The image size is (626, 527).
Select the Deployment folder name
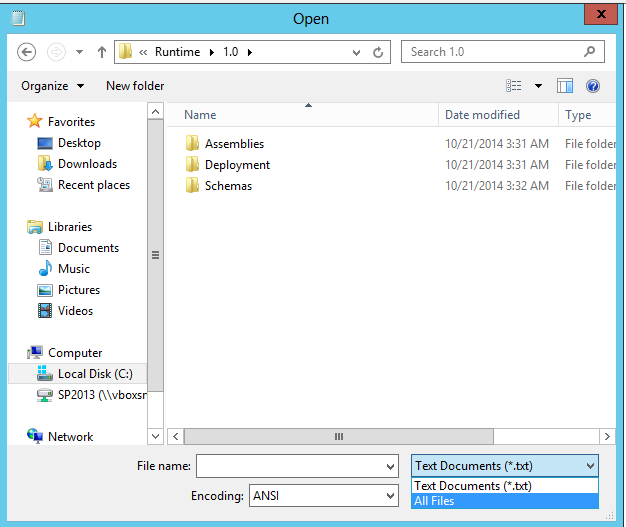click(237, 165)
